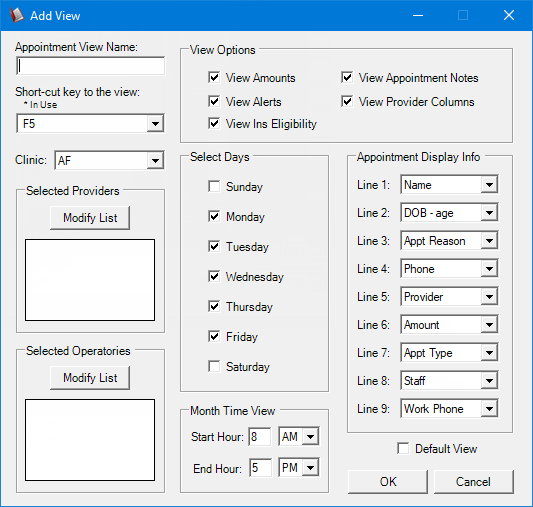Screen dimensions: 533x507
Task: Click Modify List under Selected Operatories
Action: pos(90,378)
